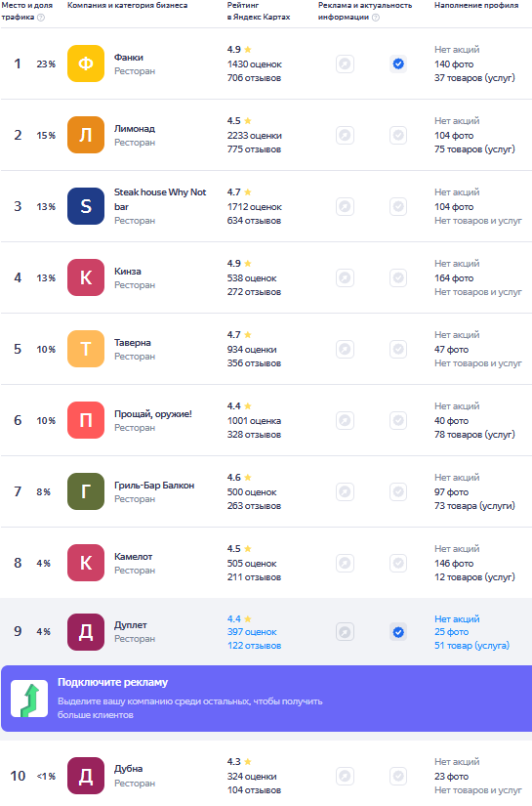The width and height of the screenshot is (532, 806).
Task: Click the blue verified checkmark for Дуплет
Action: [398, 632]
